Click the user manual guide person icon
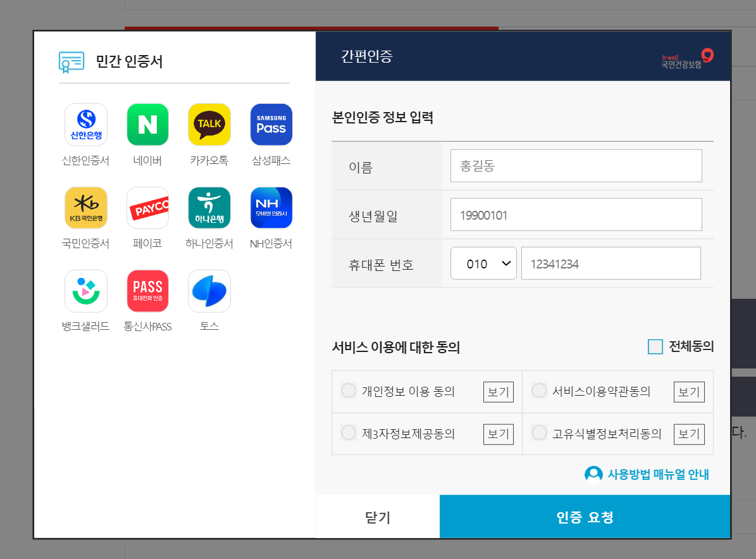Screen dimensions: 756x559 (593, 474)
